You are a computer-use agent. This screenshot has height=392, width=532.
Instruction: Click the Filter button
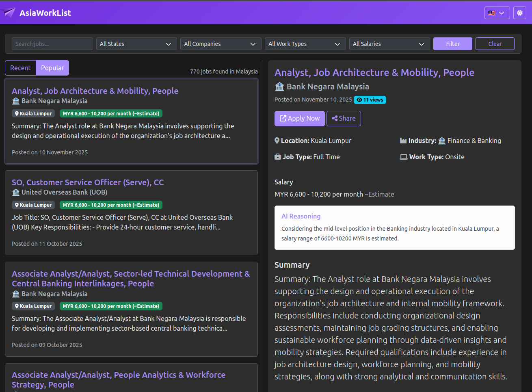(x=453, y=44)
